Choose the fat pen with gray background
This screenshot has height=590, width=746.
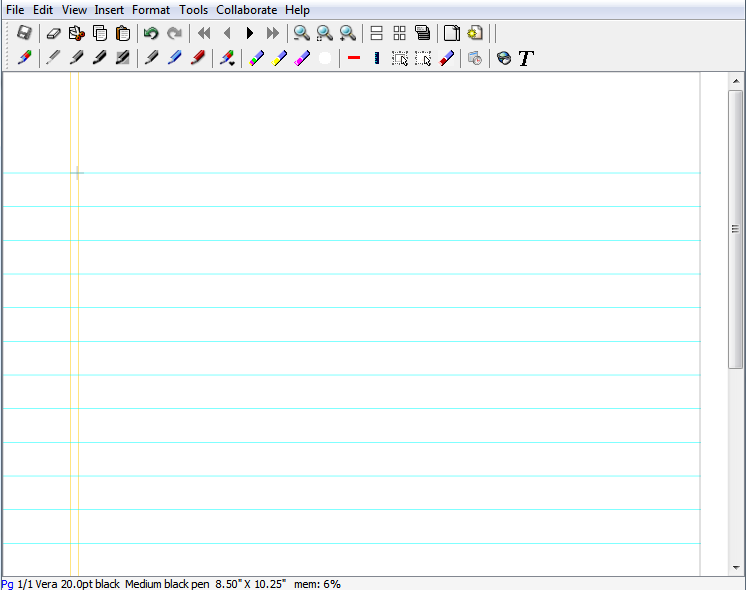tap(123, 58)
